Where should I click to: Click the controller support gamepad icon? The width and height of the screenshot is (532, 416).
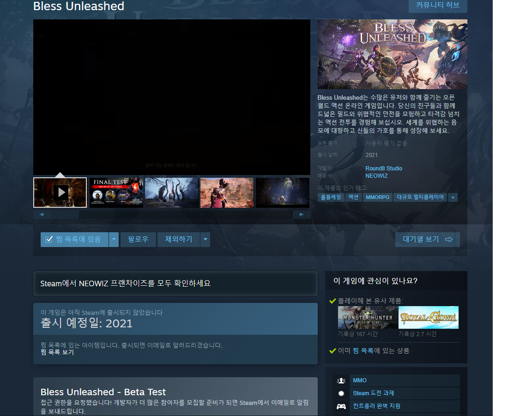(x=341, y=406)
